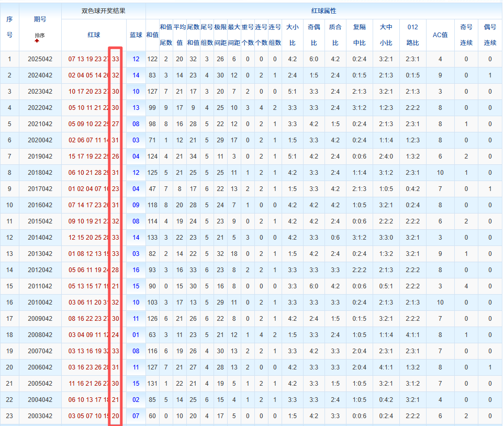
Task: Click the 平均值 column header
Action: 180,35
